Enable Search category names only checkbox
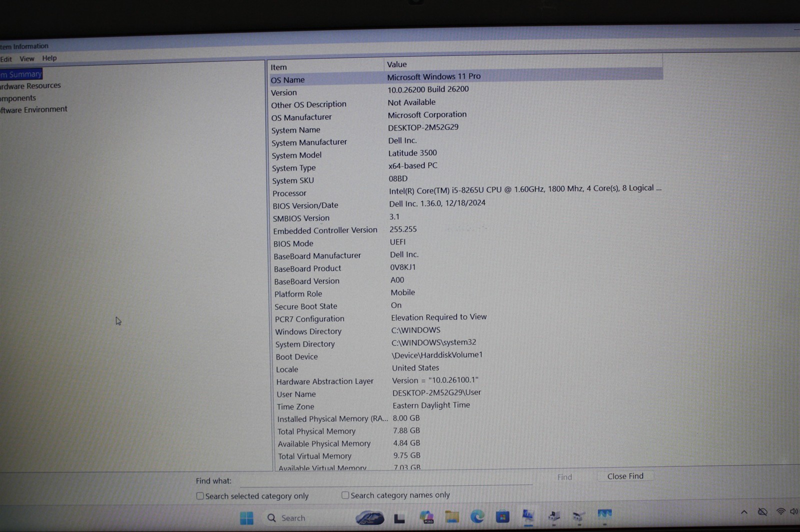The width and height of the screenshot is (800, 532). pos(345,495)
